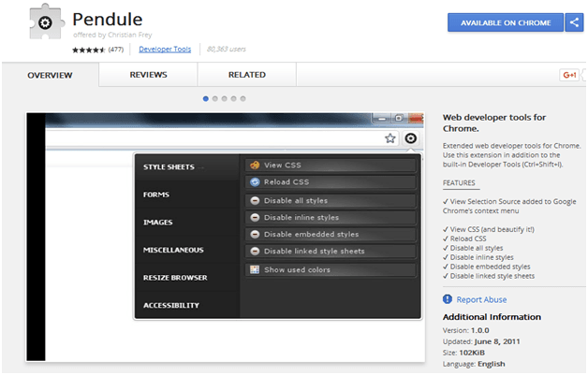Click 'offered by Christian Frey' text
Image resolution: width=588 pixels, height=375 pixels.
[x=112, y=35]
